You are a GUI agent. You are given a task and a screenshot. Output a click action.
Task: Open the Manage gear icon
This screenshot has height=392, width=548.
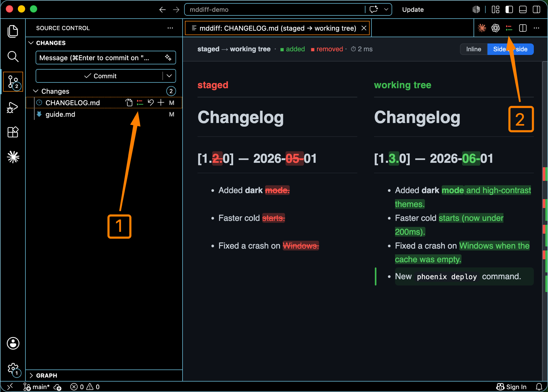point(13,368)
